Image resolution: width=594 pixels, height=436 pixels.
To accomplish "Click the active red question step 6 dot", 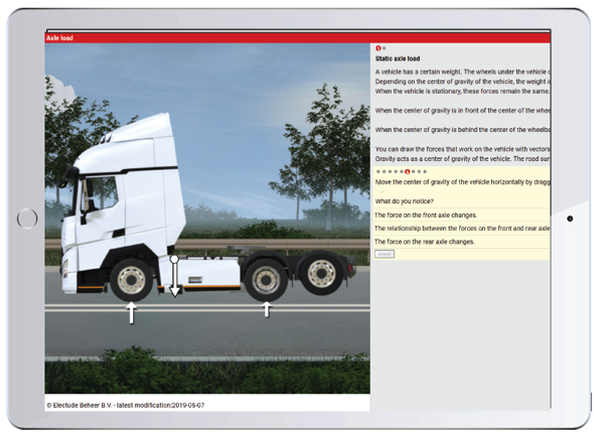I will tap(408, 172).
